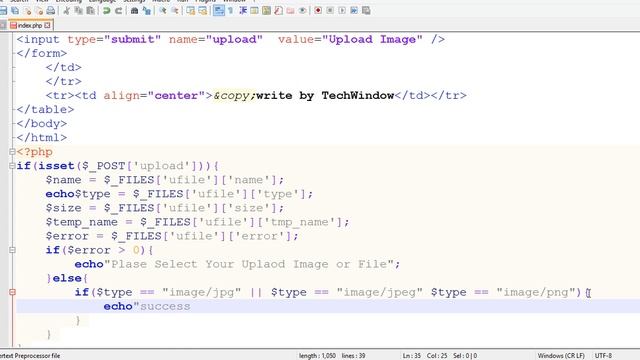
Task: Open the user defined language icon
Action: [x=254, y=11]
